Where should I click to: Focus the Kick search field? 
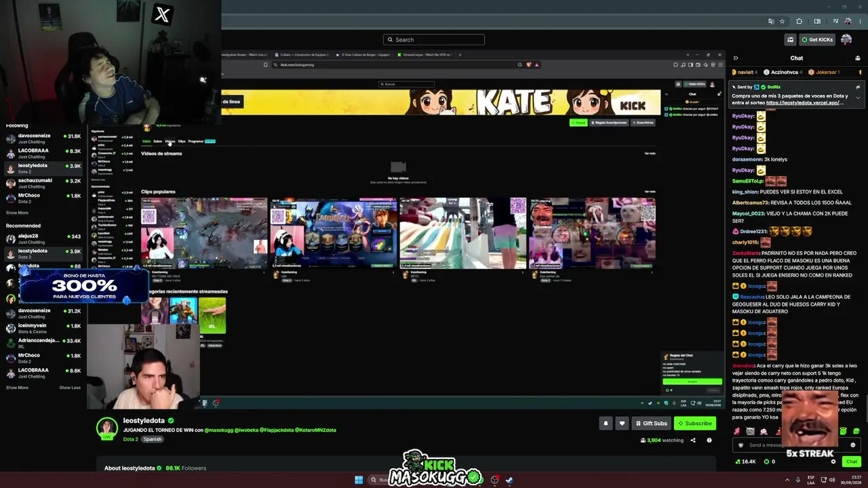pyautogui.click(x=434, y=39)
